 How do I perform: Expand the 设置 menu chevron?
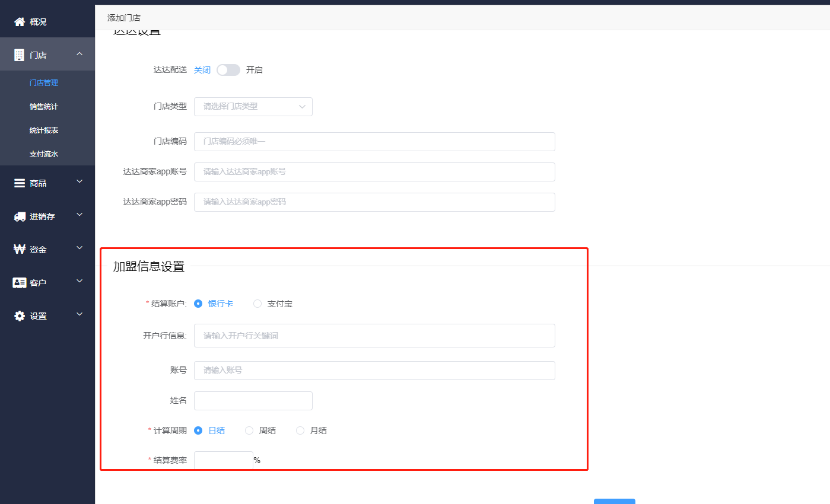click(x=80, y=315)
